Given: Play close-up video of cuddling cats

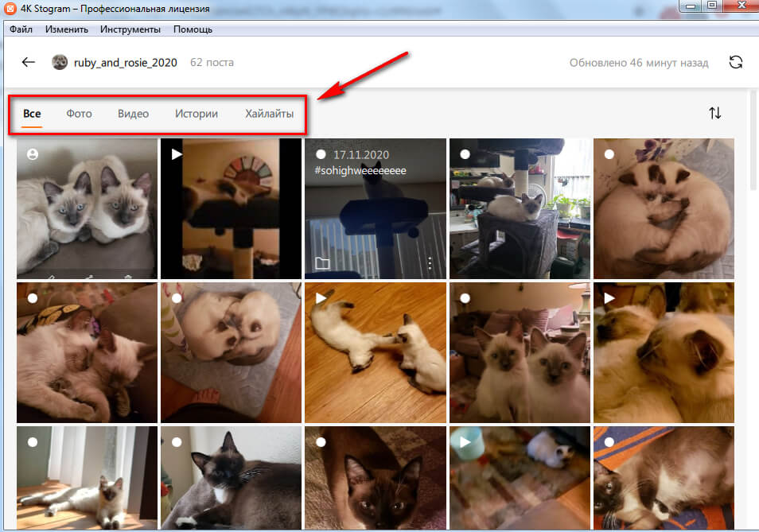Looking at the screenshot, I should click(x=664, y=352).
